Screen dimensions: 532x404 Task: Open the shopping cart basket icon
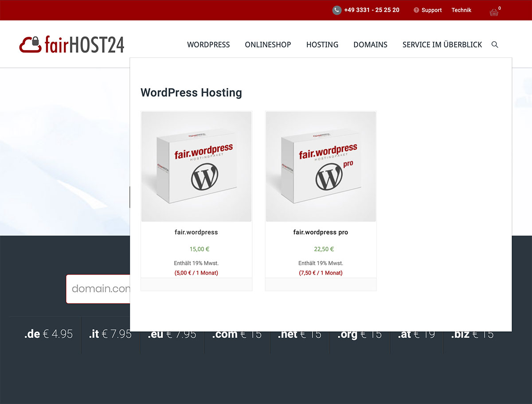point(494,12)
